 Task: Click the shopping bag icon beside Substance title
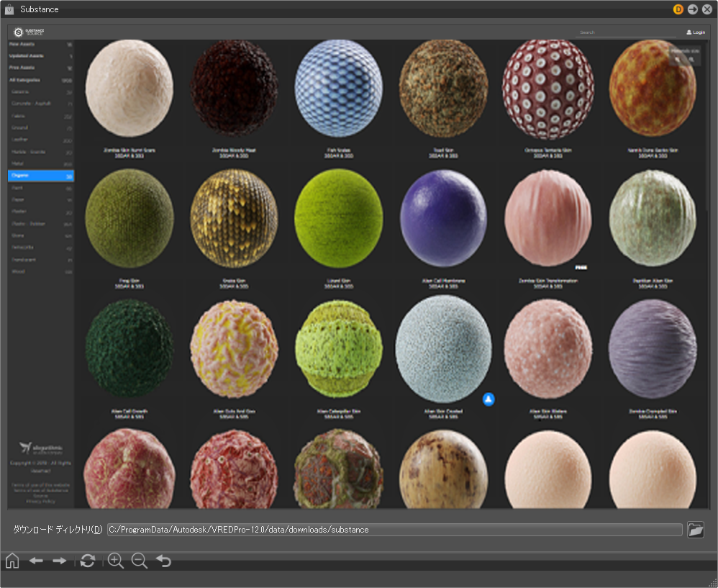click(x=9, y=9)
